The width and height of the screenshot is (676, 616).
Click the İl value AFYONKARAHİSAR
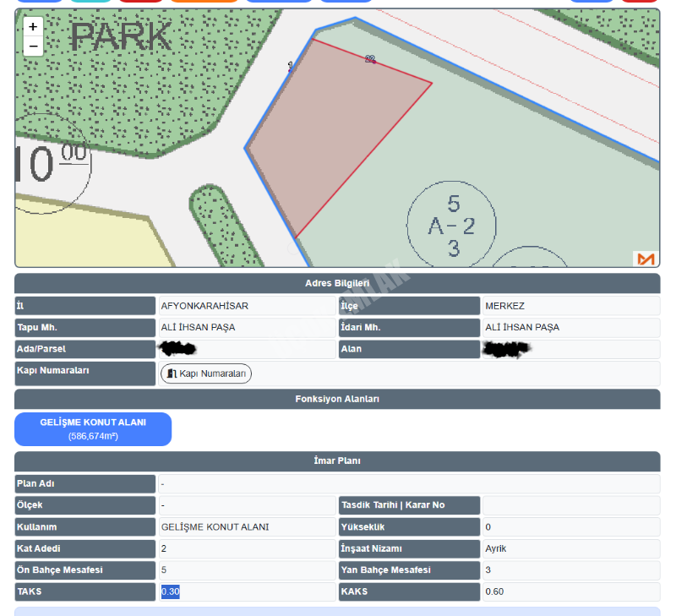[204, 306]
